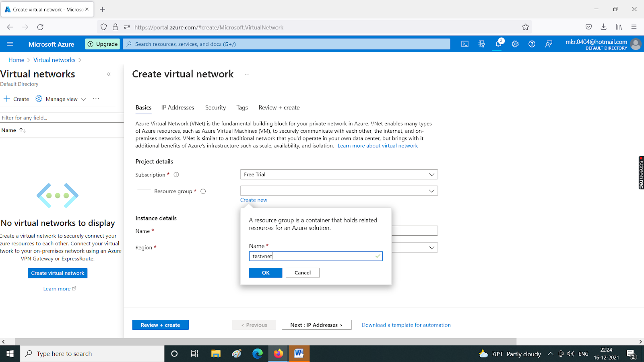This screenshot has height=362, width=644.
Task: Confirm resource group name with OK
Action: (x=266, y=273)
